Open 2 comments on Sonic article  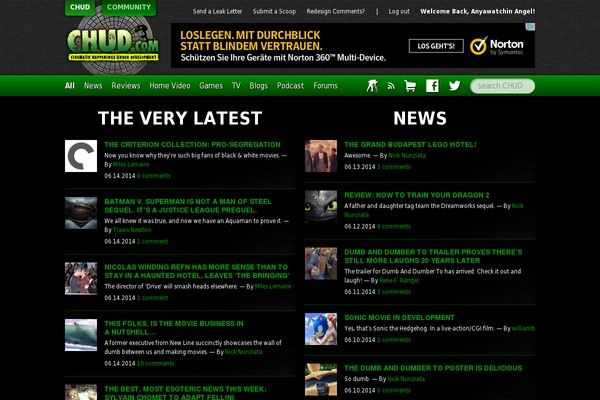[394, 340]
